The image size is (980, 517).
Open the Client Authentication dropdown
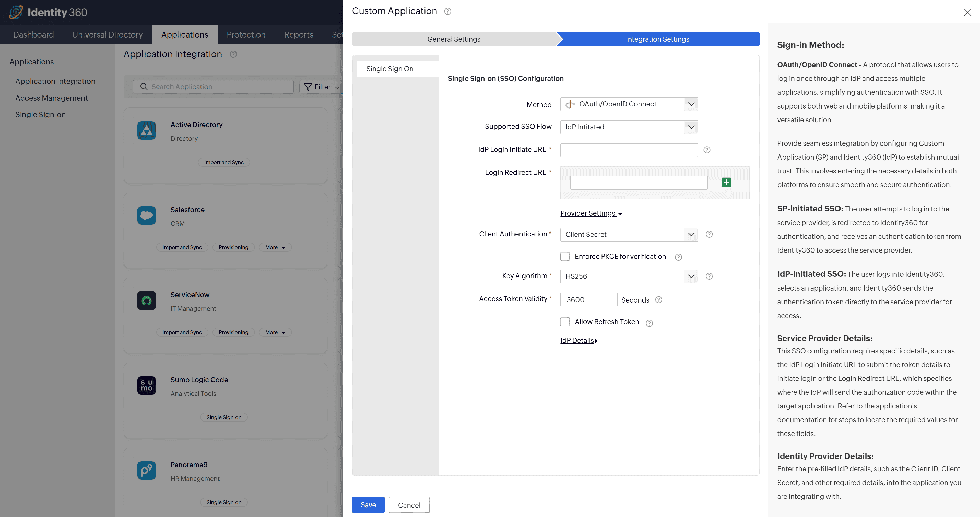(x=629, y=234)
